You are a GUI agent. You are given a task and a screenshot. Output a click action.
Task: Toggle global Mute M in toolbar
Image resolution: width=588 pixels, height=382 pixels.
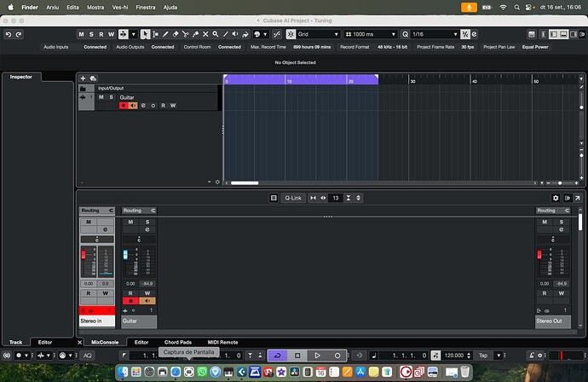click(81, 34)
